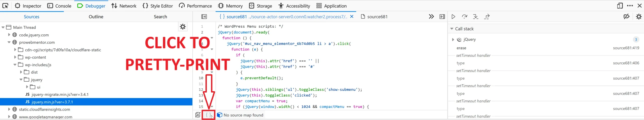Switch to the Network tab
The height and width of the screenshot is (120, 644).
tap(124, 6)
